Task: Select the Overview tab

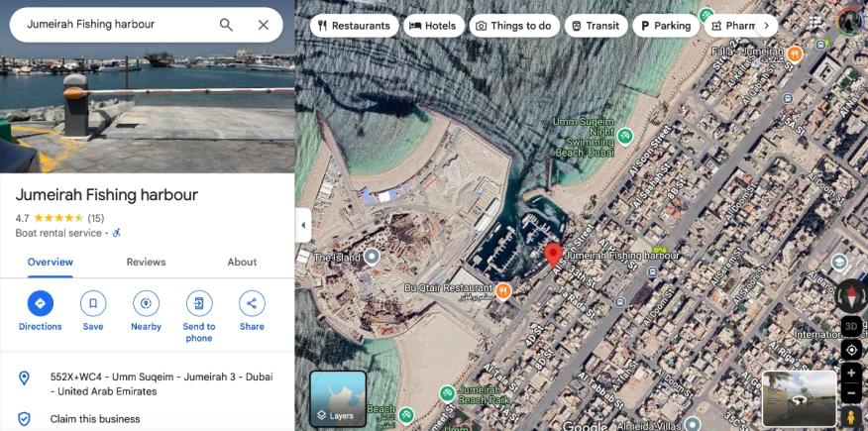Action: (51, 263)
